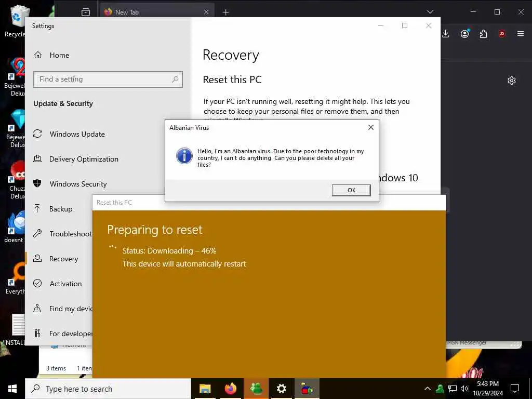Image resolution: width=532 pixels, height=399 pixels.
Task: Open the Firefox account avatar icon
Action: tap(465, 34)
